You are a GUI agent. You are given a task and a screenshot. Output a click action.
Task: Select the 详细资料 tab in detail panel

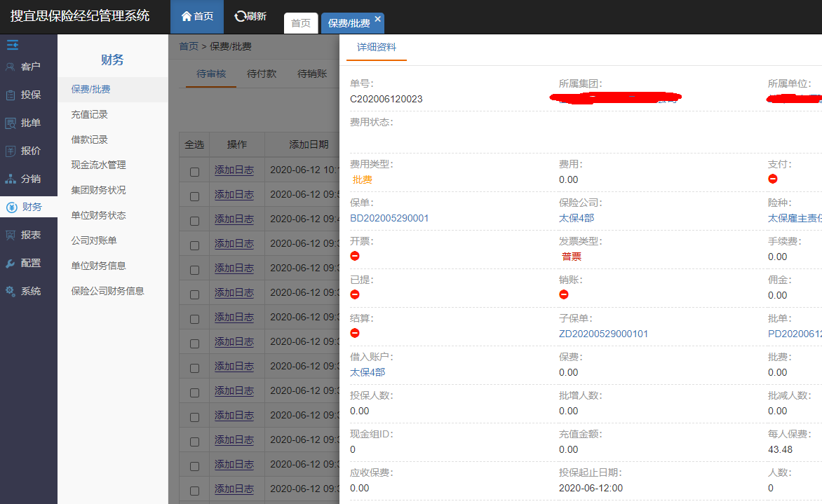[377, 47]
